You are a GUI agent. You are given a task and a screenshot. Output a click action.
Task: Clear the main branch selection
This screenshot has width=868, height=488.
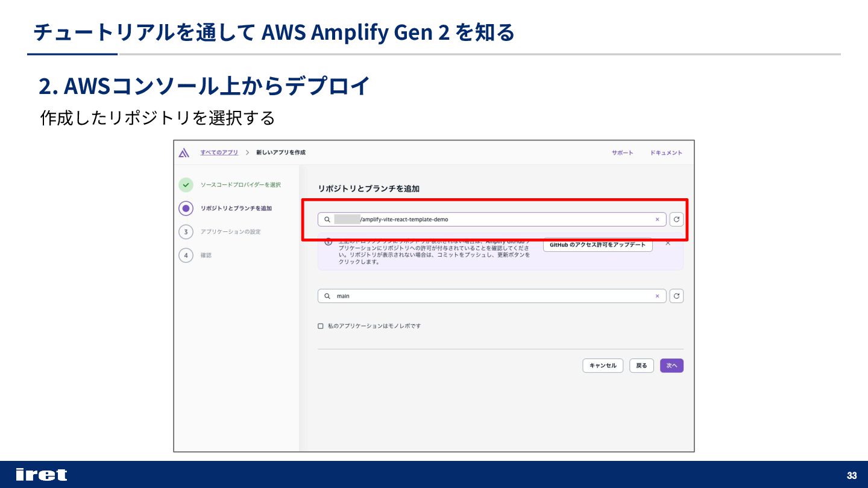coord(657,296)
